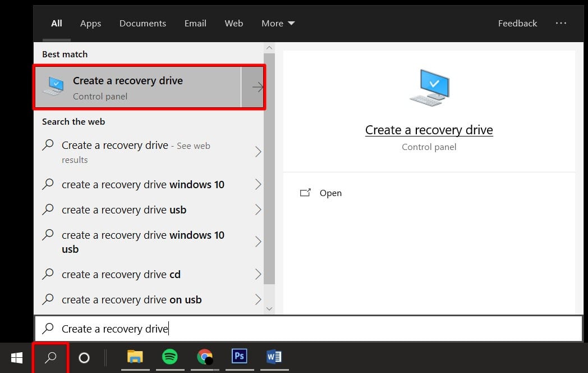Open Cortana from the taskbar circle icon
Screen dimensions: 588x373
click(84, 357)
